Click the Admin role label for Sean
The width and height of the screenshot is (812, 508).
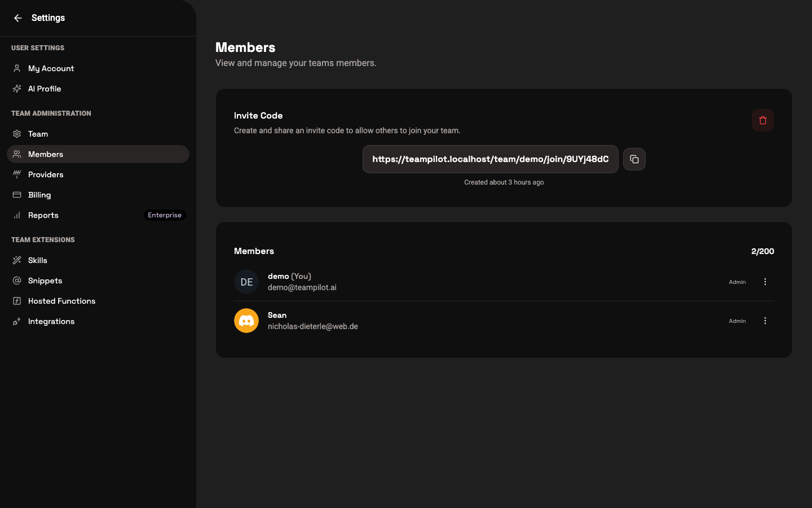737,321
